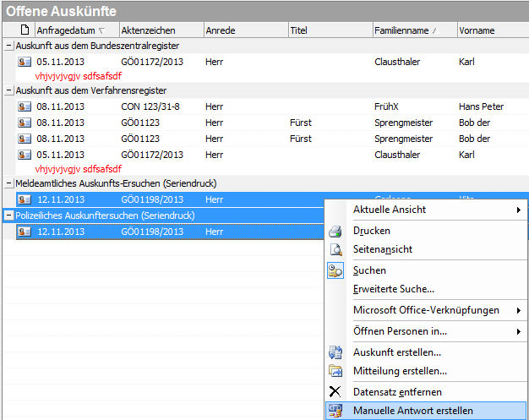Choose Erweiterte Suche from context menu

pyautogui.click(x=394, y=289)
